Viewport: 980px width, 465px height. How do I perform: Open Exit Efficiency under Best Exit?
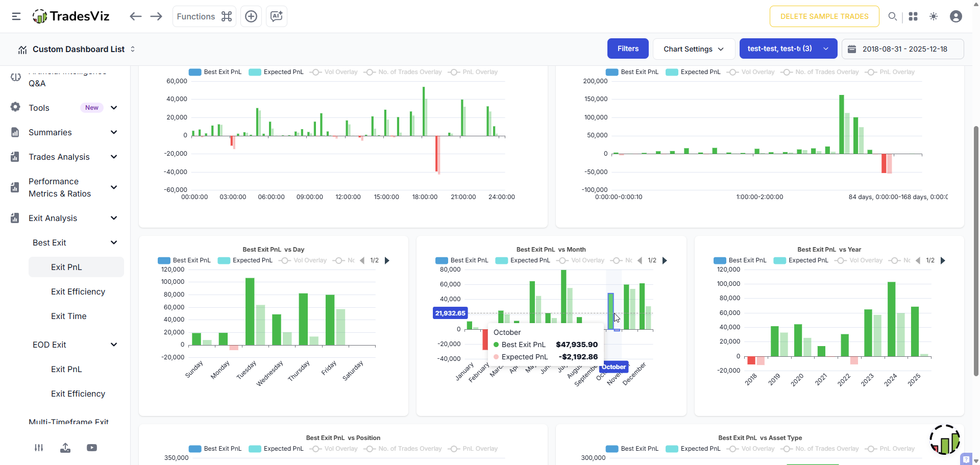78,291
